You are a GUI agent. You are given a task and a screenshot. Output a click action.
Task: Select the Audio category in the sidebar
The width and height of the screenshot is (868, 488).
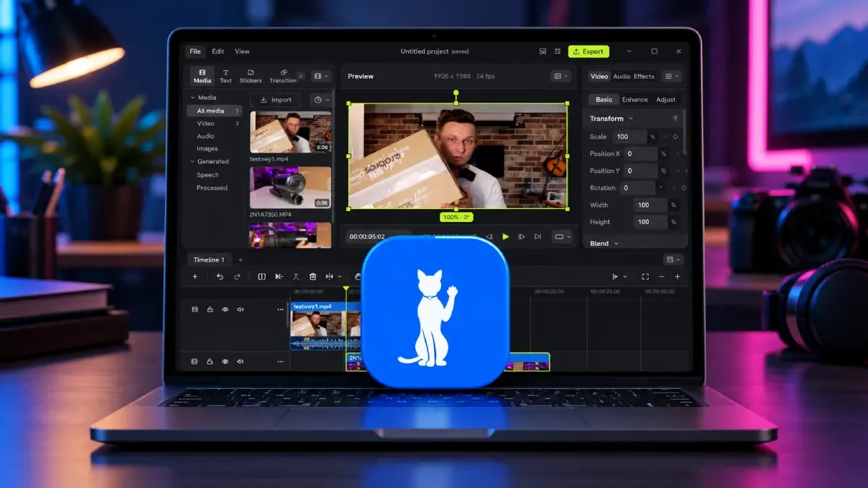pos(205,136)
